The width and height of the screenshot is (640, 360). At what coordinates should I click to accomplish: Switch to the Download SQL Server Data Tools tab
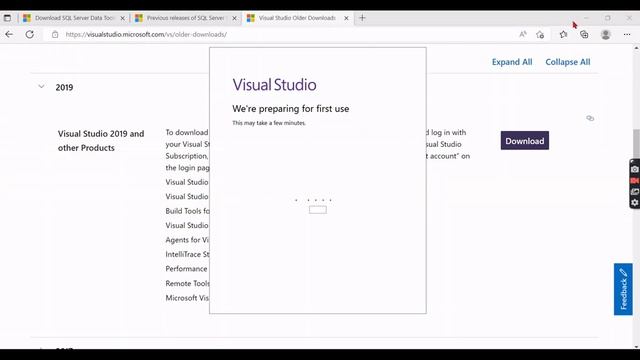pyautogui.click(x=74, y=18)
